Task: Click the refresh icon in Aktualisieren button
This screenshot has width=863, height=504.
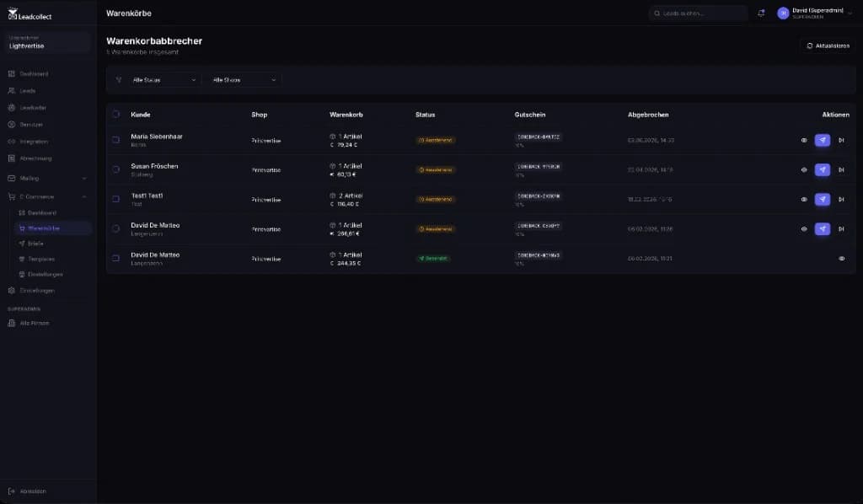Action: [x=810, y=46]
